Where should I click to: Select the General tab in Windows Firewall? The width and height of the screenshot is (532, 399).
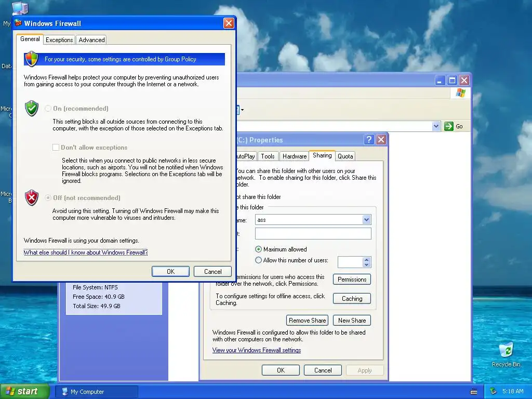pos(30,39)
